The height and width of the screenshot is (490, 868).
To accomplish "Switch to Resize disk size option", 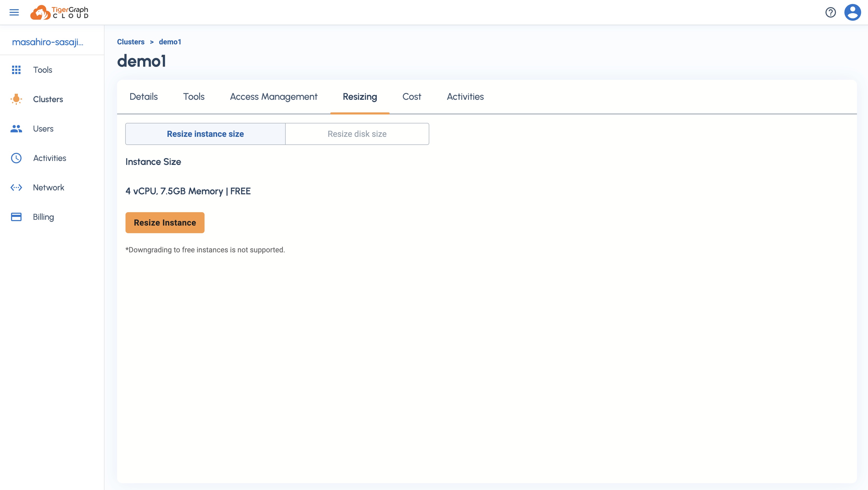I will click(x=357, y=134).
